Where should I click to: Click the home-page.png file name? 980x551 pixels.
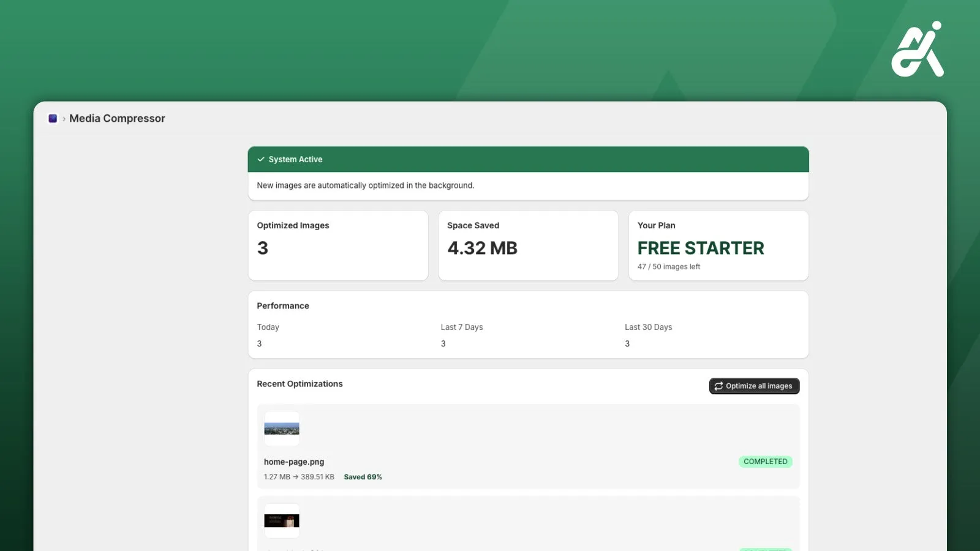[x=294, y=462]
